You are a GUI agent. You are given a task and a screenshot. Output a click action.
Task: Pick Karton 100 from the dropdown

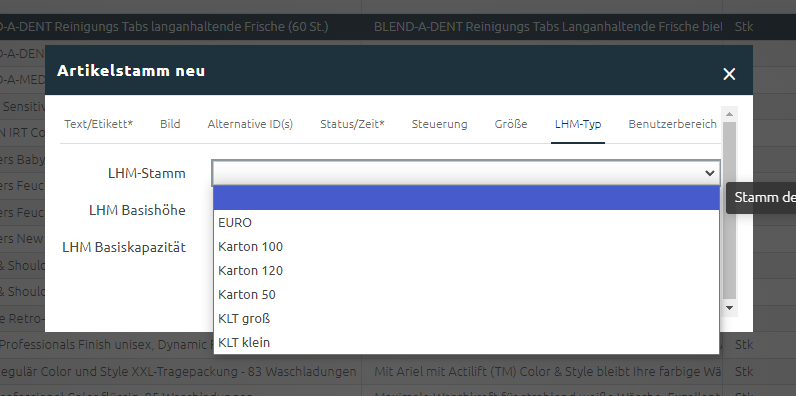466,246
